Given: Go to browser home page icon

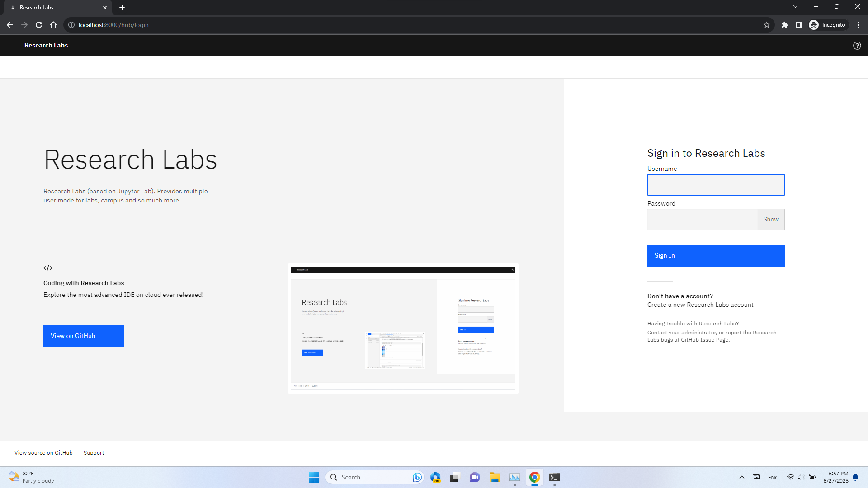Looking at the screenshot, I should coord(53,25).
